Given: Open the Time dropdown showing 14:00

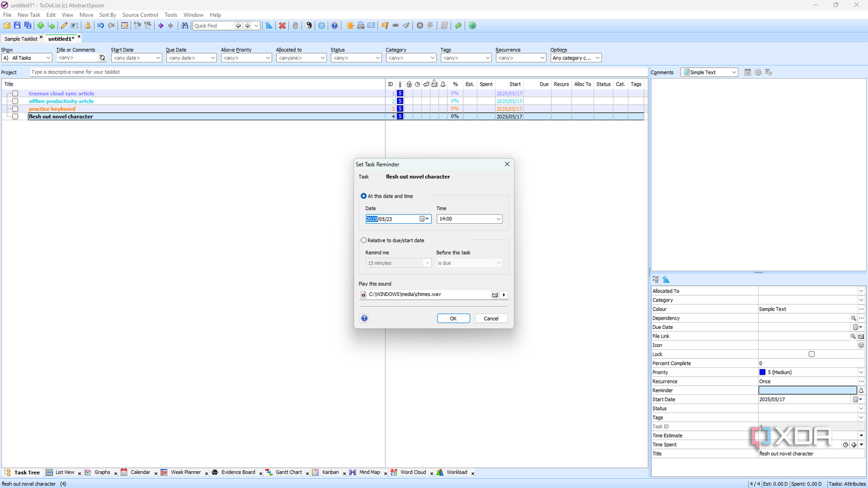Looking at the screenshot, I should point(498,219).
